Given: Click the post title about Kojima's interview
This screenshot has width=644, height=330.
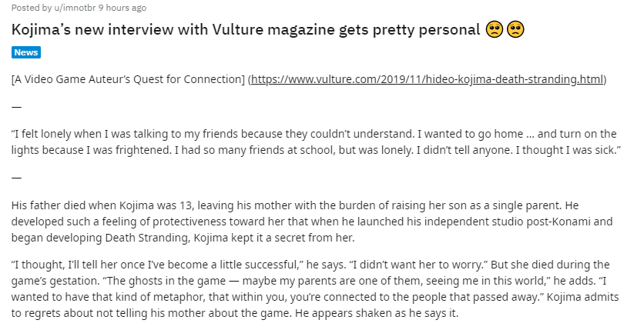Looking at the screenshot, I should (x=246, y=29).
